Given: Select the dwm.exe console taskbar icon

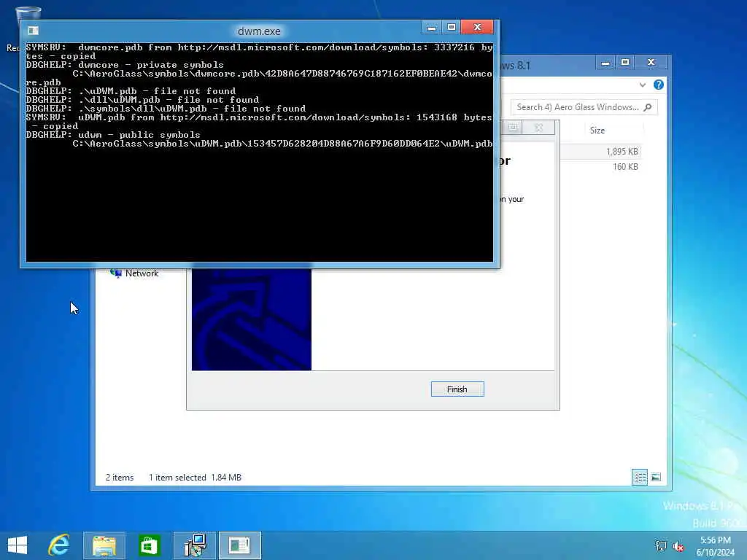Looking at the screenshot, I should pyautogui.click(x=239, y=545).
